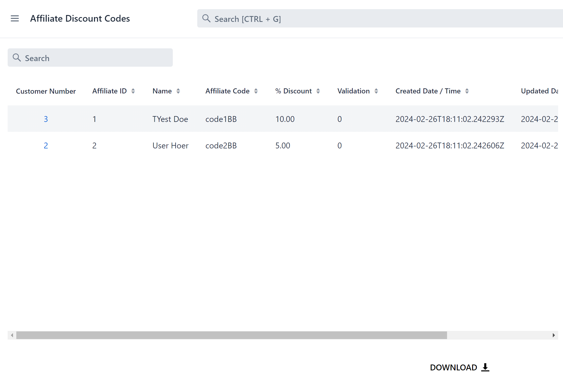The width and height of the screenshot is (563, 392).
Task: Open the hamburger navigation menu
Action: pyautogui.click(x=15, y=18)
